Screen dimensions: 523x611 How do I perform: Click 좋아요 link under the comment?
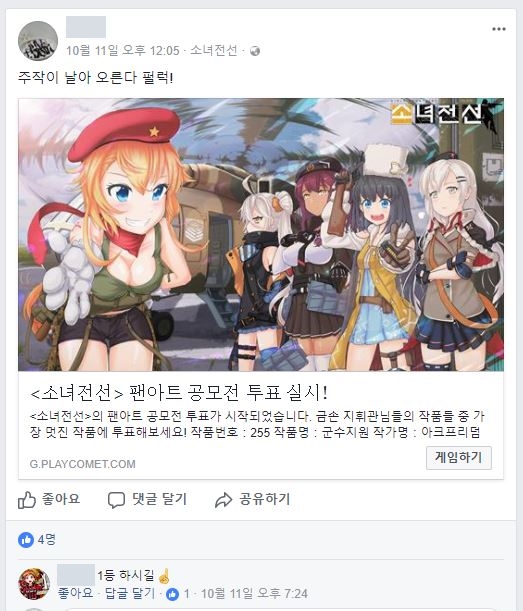[x=75, y=593]
